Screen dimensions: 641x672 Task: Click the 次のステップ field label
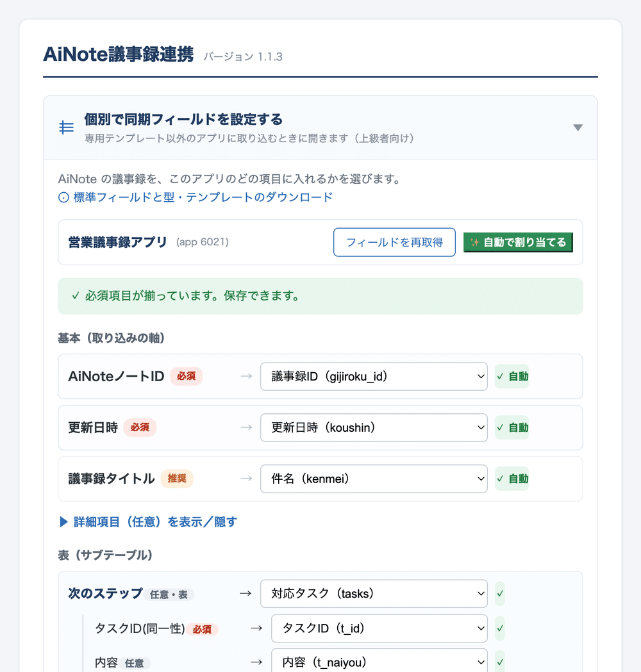(105, 594)
